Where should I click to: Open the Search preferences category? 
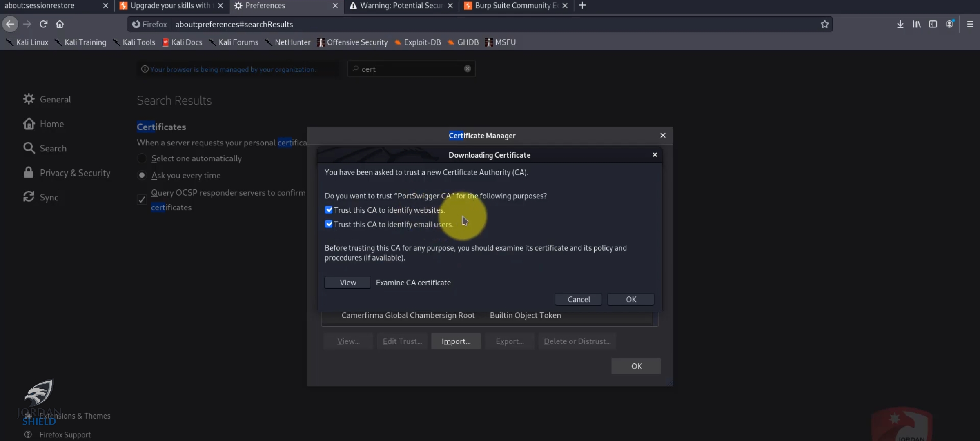(45, 148)
